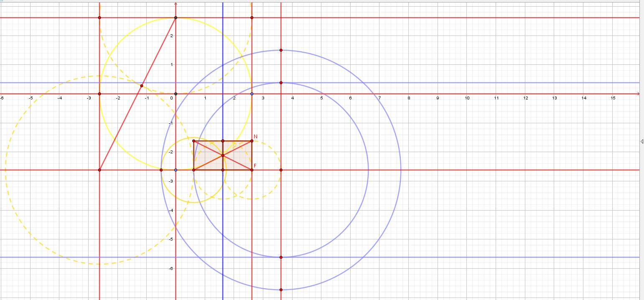Screen dimensions: 644x300
Task: Click the origin point of the axes
Action: tap(176, 94)
